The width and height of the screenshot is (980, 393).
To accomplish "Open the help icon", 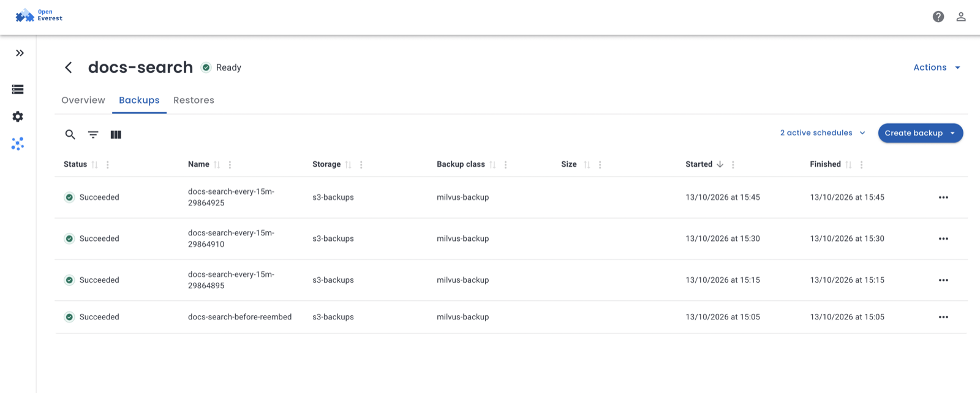I will click(938, 17).
